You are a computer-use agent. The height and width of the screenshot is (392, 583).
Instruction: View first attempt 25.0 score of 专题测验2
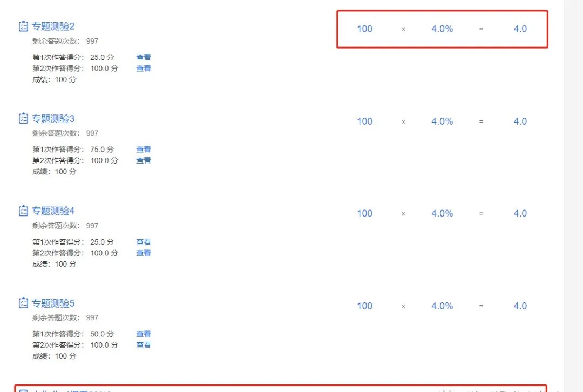(x=144, y=57)
